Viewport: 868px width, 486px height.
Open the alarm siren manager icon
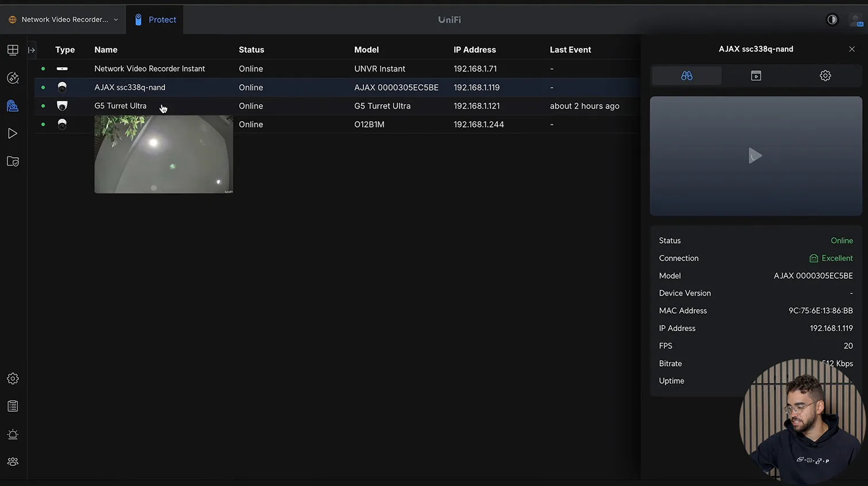click(x=13, y=434)
